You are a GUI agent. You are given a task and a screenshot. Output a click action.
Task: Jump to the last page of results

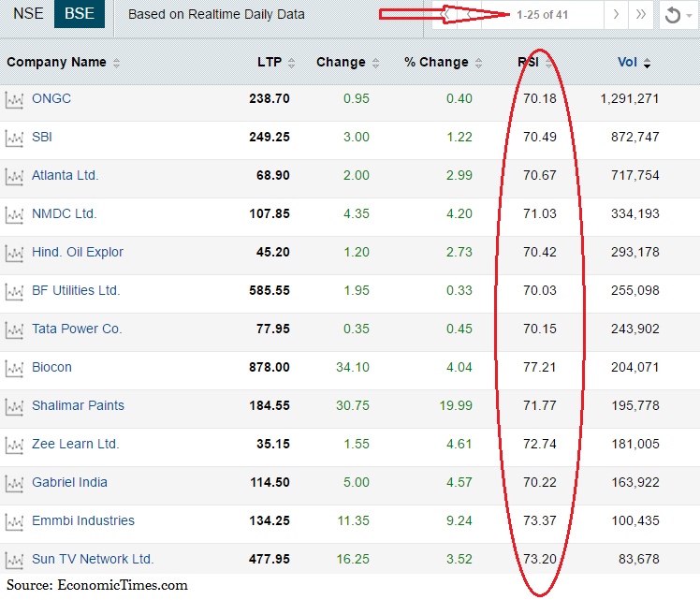point(641,14)
